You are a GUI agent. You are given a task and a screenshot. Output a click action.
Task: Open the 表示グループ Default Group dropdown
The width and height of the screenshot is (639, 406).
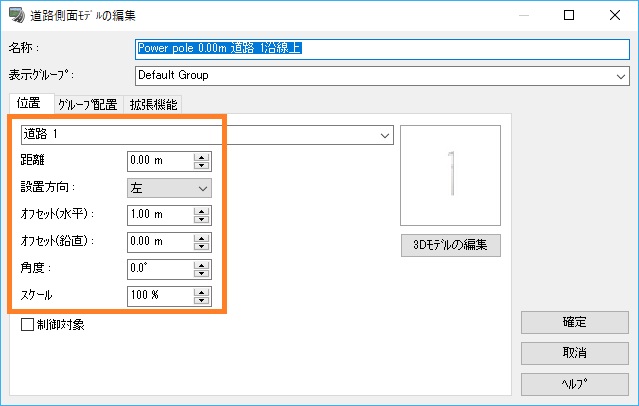382,76
